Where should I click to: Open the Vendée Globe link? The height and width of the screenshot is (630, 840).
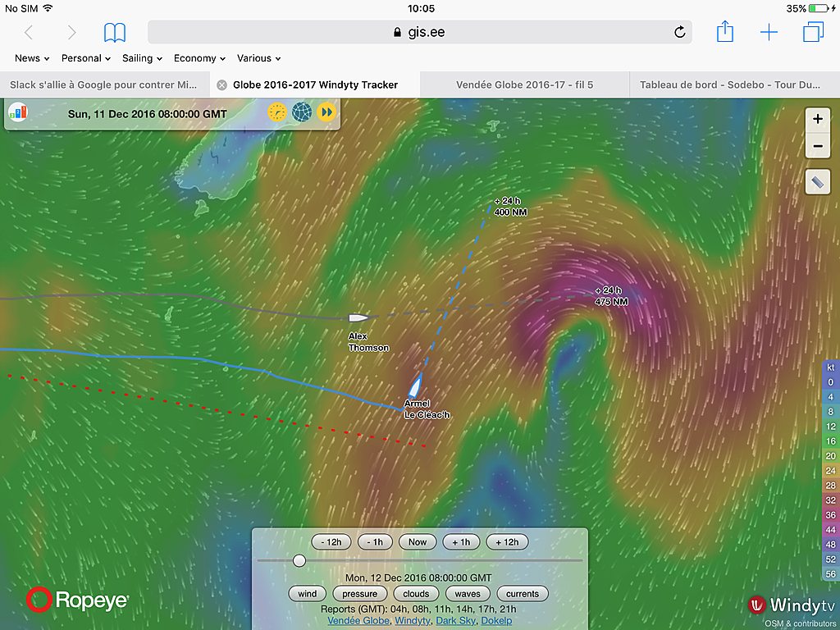coord(358,620)
